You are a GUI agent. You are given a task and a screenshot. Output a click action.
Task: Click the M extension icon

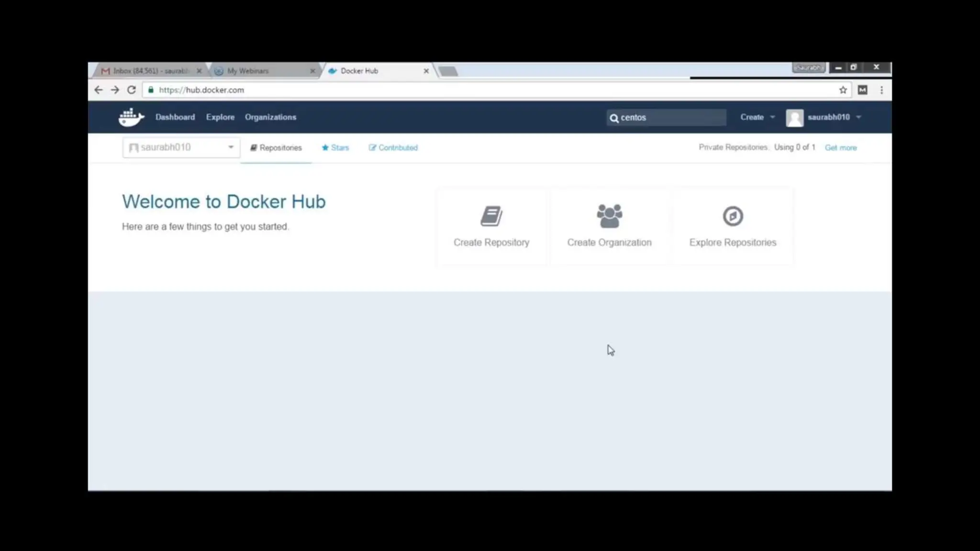(863, 90)
